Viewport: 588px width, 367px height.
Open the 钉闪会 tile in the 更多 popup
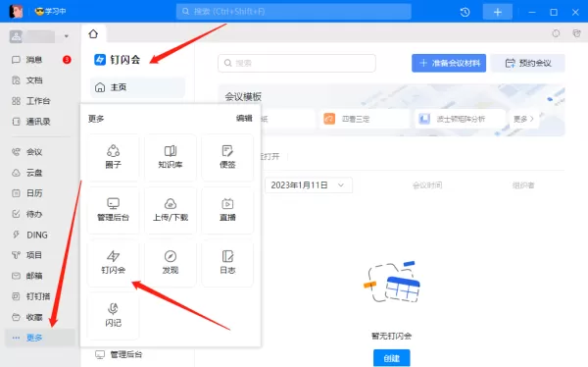[114, 263]
